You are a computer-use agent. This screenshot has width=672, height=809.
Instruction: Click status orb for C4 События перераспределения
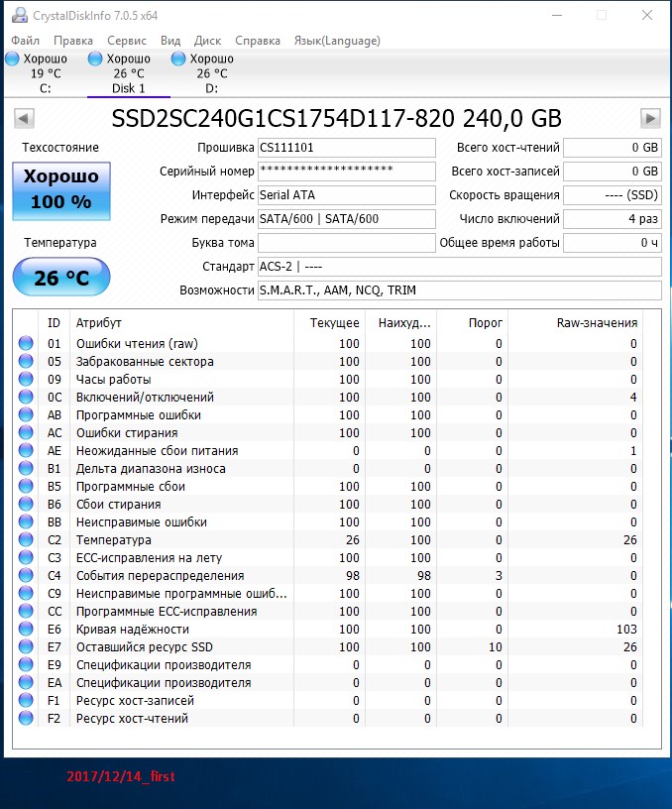click(x=26, y=575)
